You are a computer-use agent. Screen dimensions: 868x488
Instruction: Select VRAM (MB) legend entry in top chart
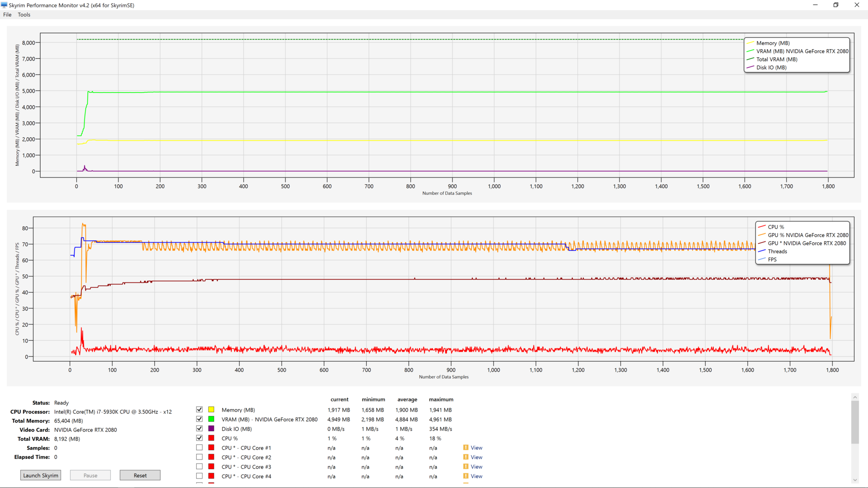coord(797,51)
